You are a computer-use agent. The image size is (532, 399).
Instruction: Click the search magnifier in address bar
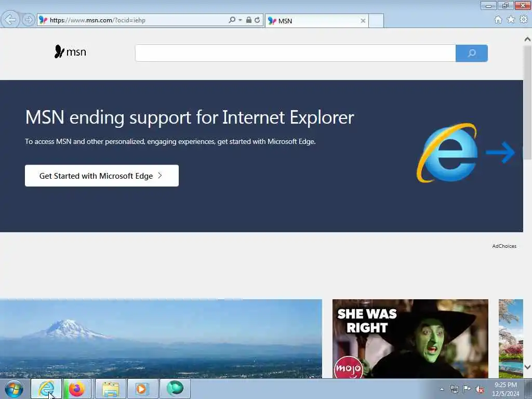(x=232, y=20)
